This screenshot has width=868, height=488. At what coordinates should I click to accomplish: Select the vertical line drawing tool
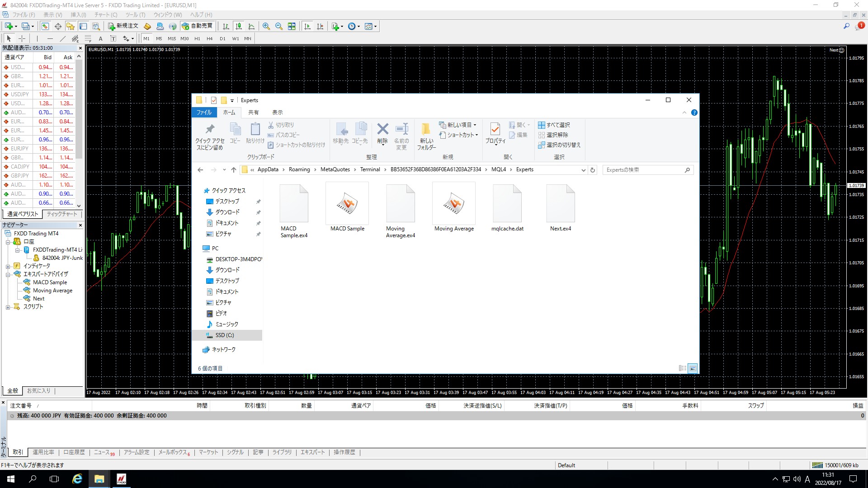coord(37,38)
